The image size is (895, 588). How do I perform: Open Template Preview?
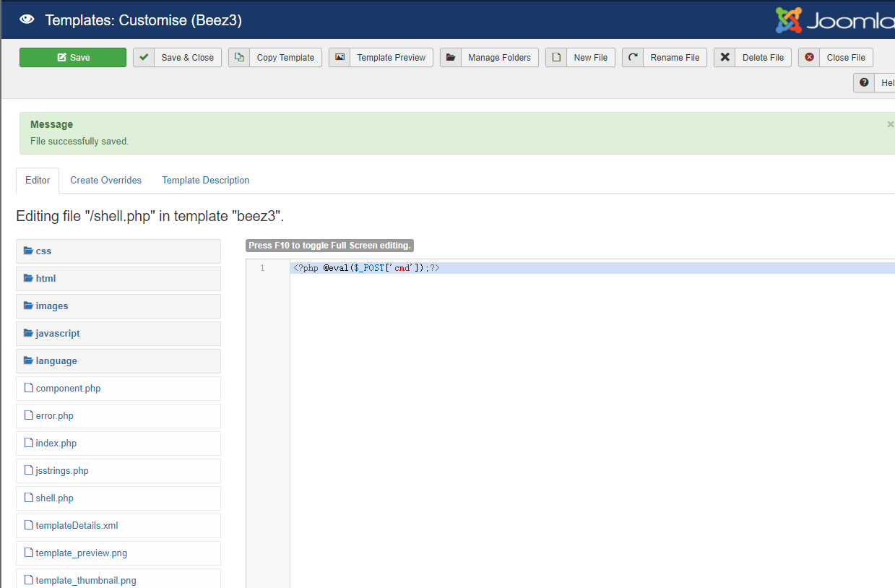pos(381,58)
